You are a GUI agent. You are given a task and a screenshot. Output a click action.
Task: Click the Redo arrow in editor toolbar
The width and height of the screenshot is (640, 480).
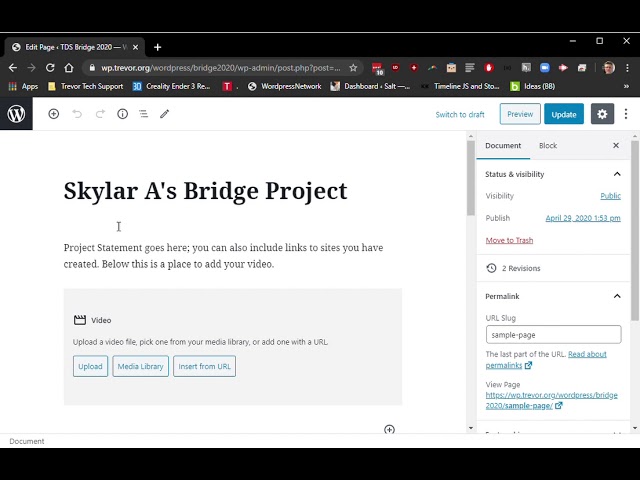(x=100, y=114)
